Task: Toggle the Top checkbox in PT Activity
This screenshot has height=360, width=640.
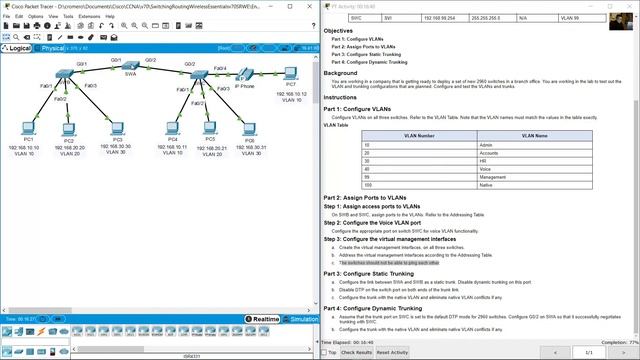Action: [324, 352]
